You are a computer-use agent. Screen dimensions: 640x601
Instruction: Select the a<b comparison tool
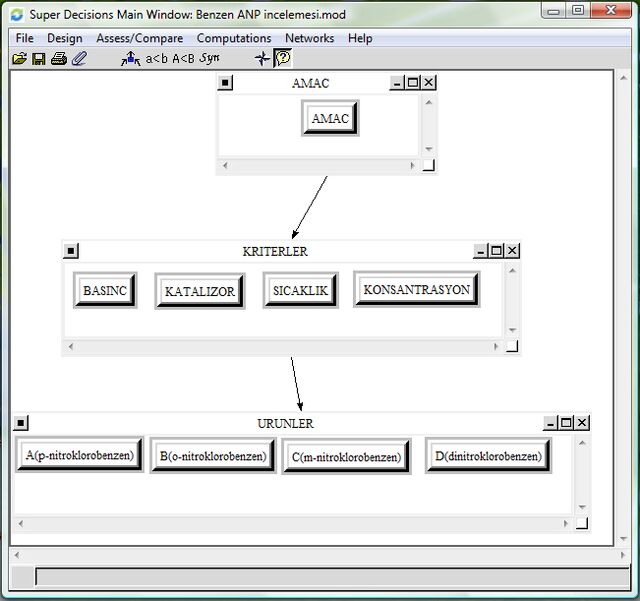(x=157, y=59)
